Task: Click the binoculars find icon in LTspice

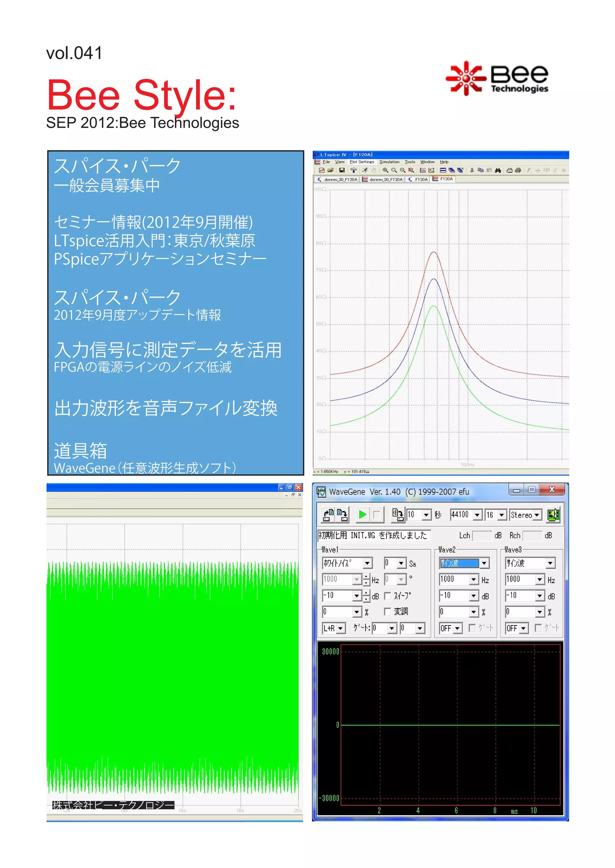Action: 498,170
